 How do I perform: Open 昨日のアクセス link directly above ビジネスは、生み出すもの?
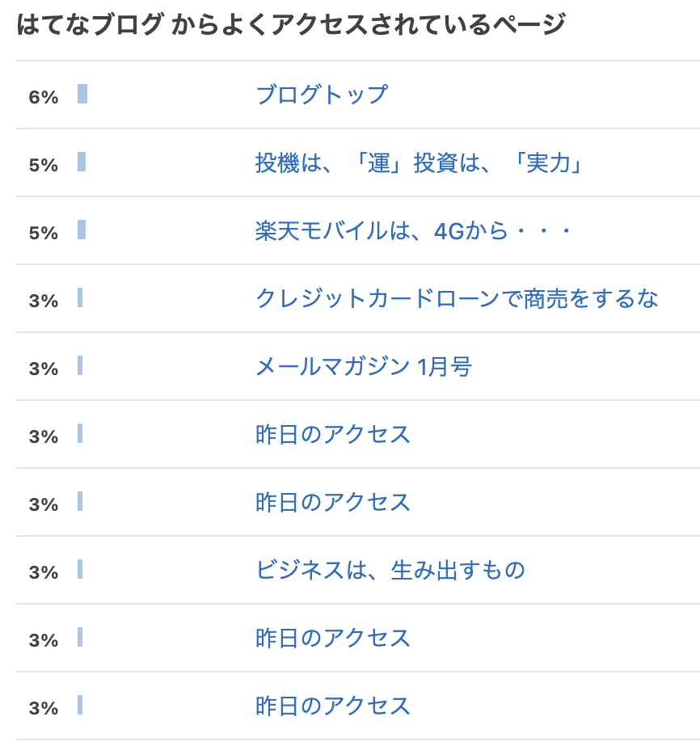pyautogui.click(x=333, y=502)
